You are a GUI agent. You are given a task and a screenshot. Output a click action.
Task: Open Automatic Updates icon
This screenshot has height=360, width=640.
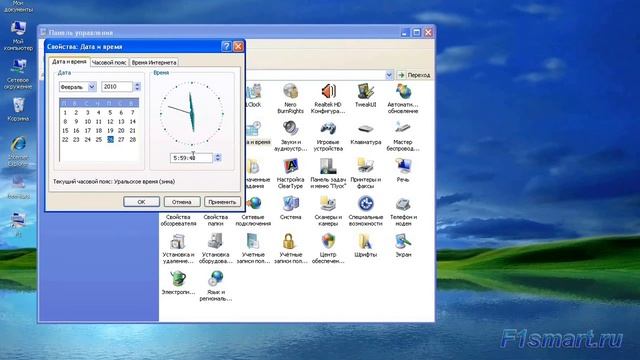[403, 98]
